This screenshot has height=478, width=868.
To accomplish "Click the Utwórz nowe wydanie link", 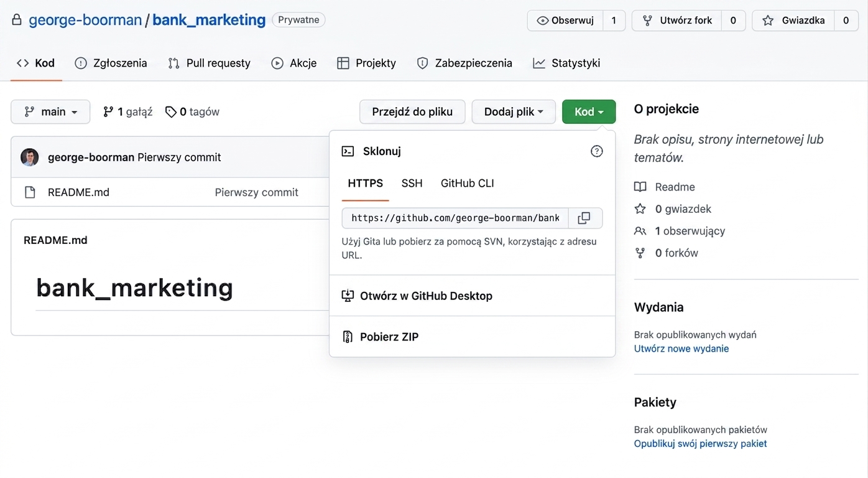I will point(681,349).
